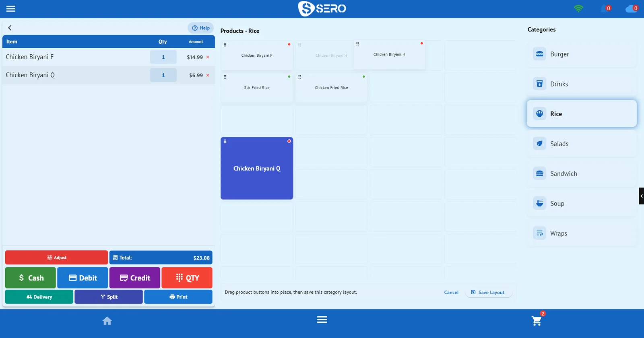This screenshot has height=338, width=644.
Task: Click the Chicken Biryani F product tile
Action: click(257, 56)
